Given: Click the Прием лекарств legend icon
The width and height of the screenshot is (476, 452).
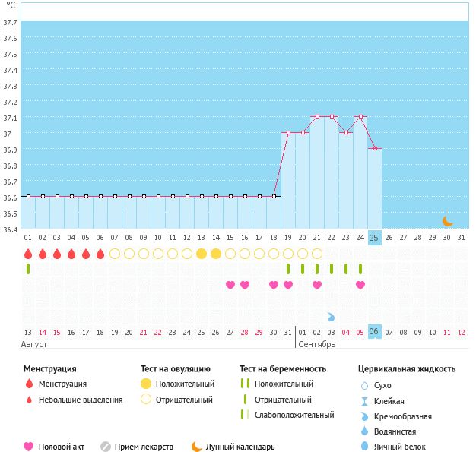Looking at the screenshot, I should click(x=106, y=447).
